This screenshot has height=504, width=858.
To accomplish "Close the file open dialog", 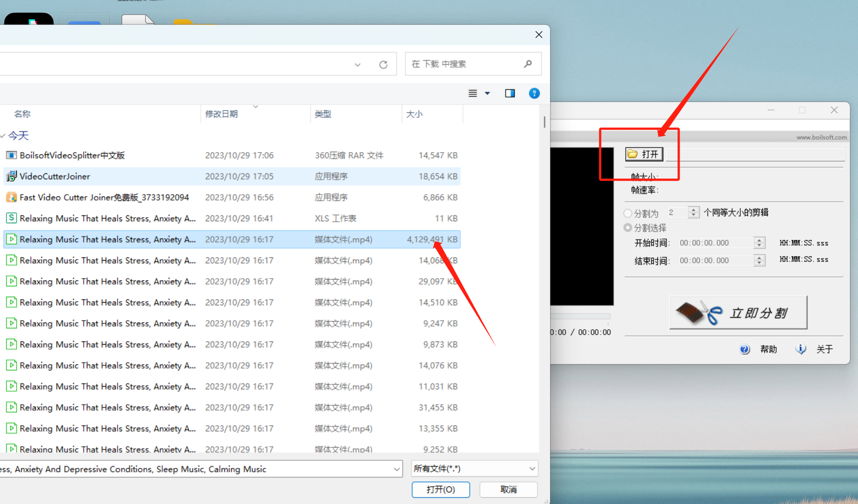I will click(539, 35).
